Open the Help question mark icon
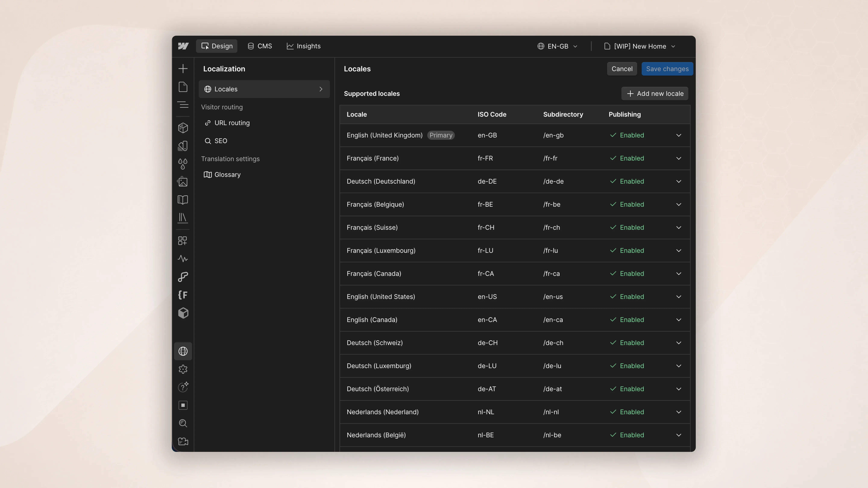The height and width of the screenshot is (488, 868). 183,387
